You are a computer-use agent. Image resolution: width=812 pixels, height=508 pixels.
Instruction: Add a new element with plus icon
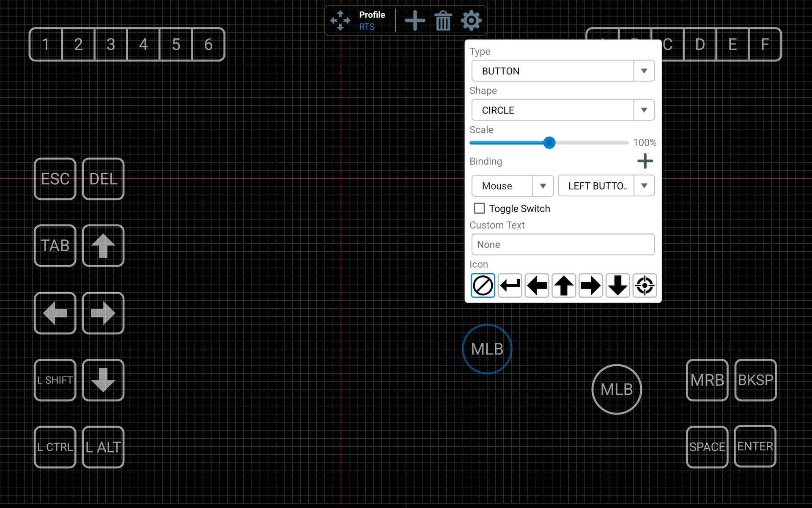[x=415, y=20]
